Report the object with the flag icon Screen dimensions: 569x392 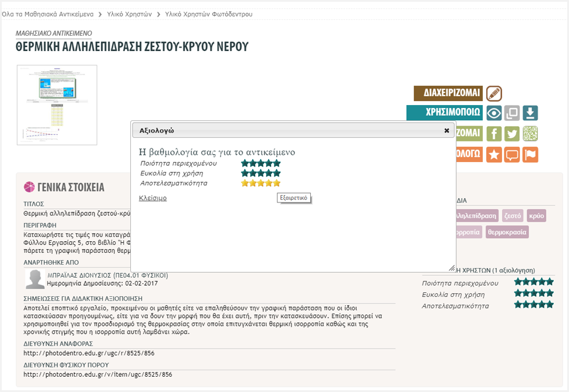[530, 155]
